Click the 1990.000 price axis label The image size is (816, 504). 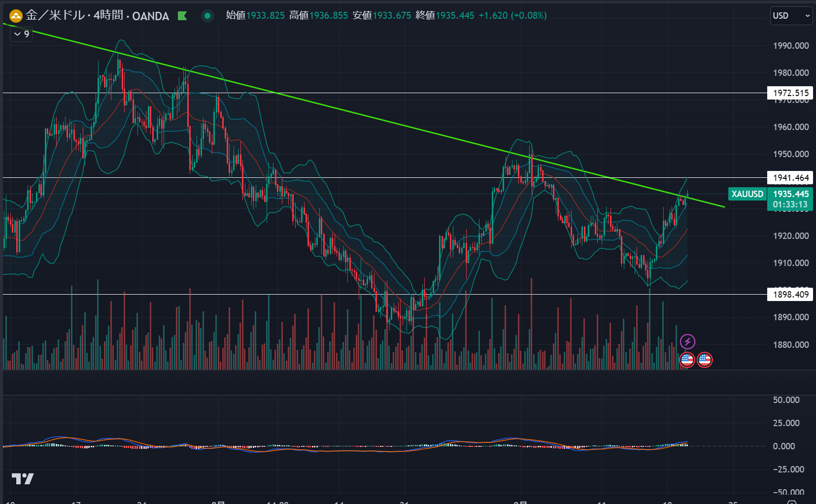click(x=791, y=46)
